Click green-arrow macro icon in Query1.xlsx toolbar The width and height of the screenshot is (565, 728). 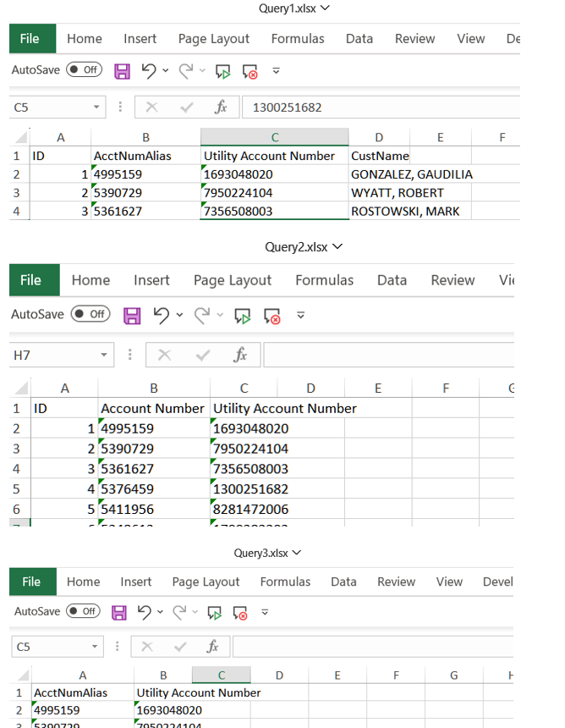[223, 71]
